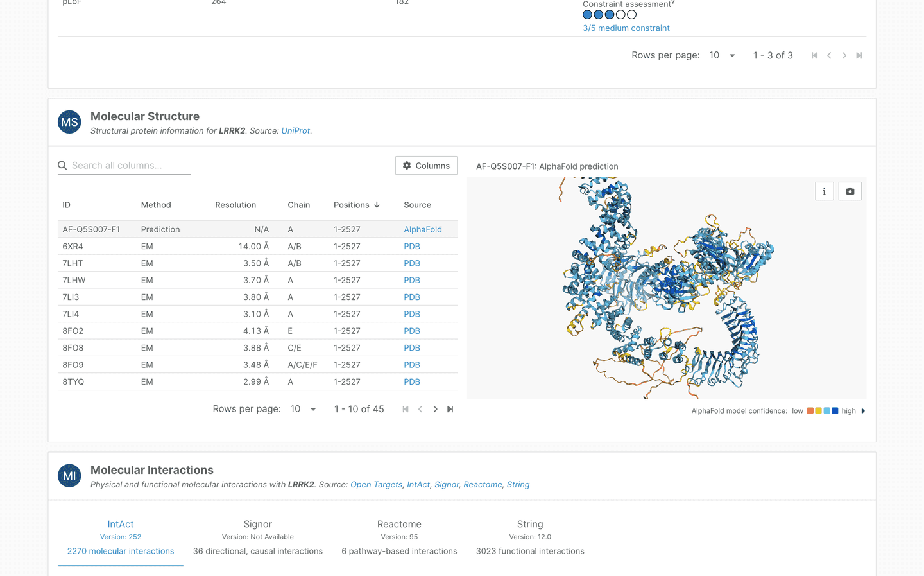Go to next page of structure table
The width and height of the screenshot is (924, 576).
435,409
